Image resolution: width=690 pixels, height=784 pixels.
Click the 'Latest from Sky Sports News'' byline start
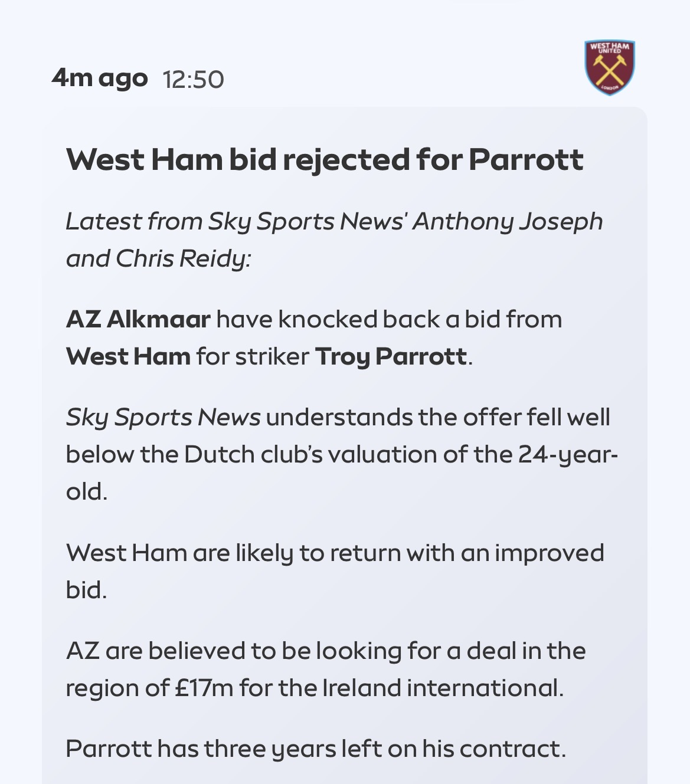pyautogui.click(x=236, y=222)
